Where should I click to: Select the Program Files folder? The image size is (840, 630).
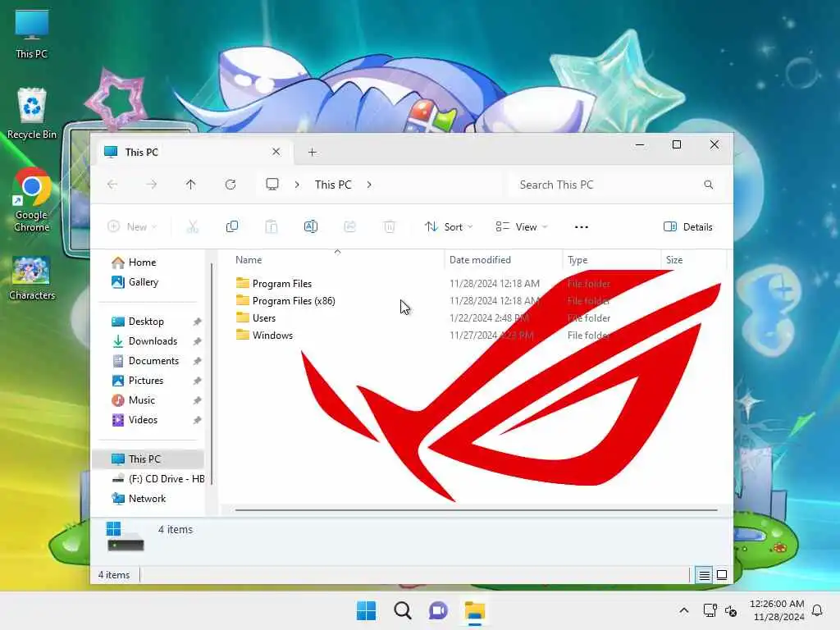coord(273,283)
